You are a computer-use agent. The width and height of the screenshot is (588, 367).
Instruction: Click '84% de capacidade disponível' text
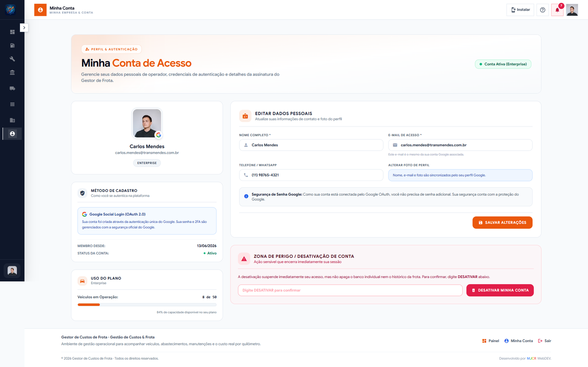click(187, 312)
